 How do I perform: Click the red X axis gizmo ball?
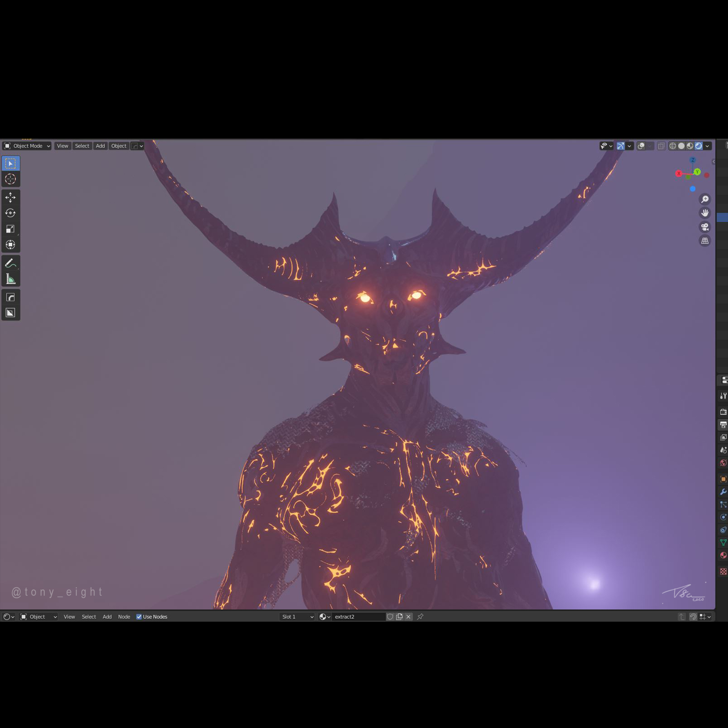pyautogui.click(x=679, y=173)
